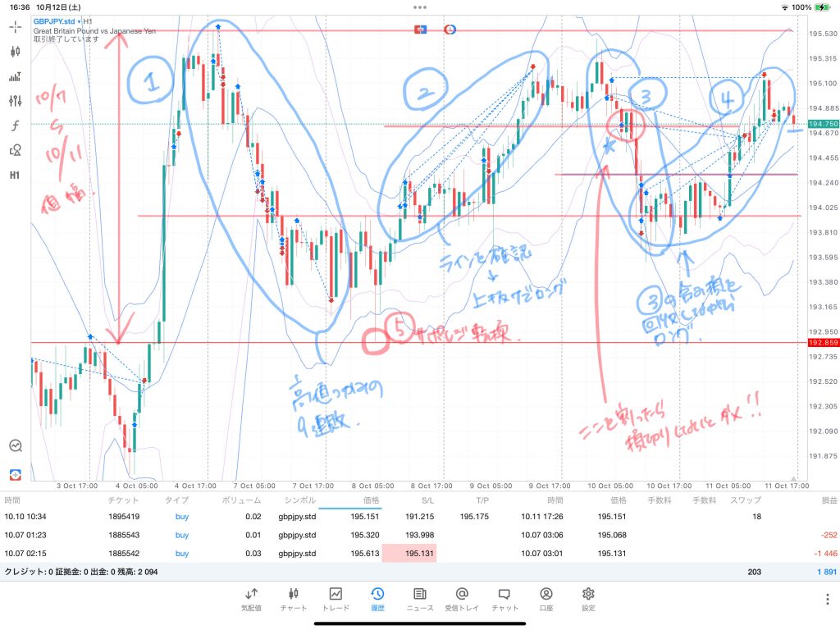Tap the red-blue square icon atop chart
The width and height of the screenshot is (840, 630).
coord(422,29)
